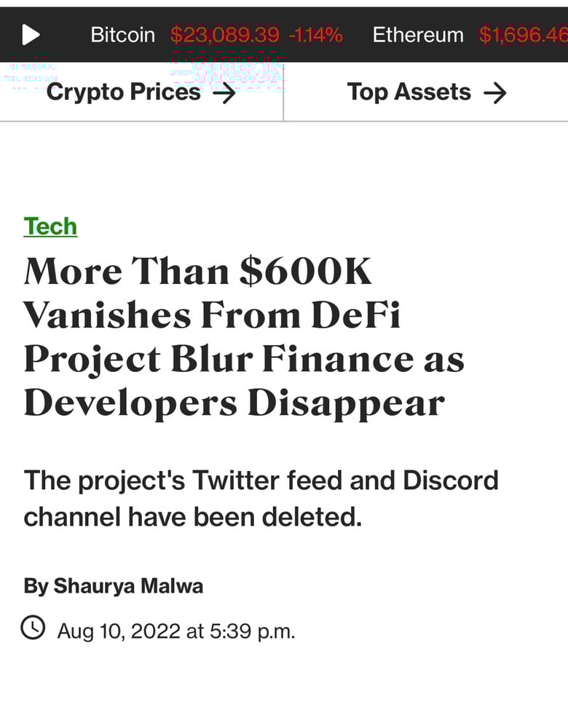The height and width of the screenshot is (728, 568).
Task: Select Ethereum in the price ticker
Action: (418, 35)
